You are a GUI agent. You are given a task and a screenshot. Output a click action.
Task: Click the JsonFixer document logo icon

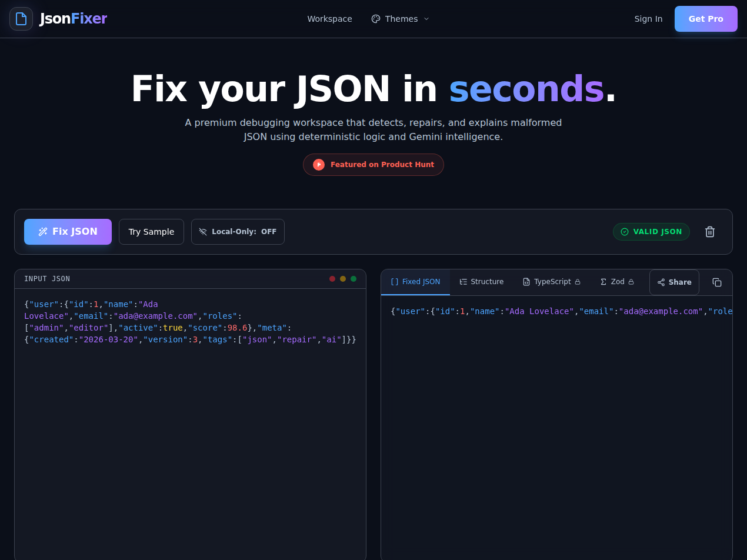(21, 18)
